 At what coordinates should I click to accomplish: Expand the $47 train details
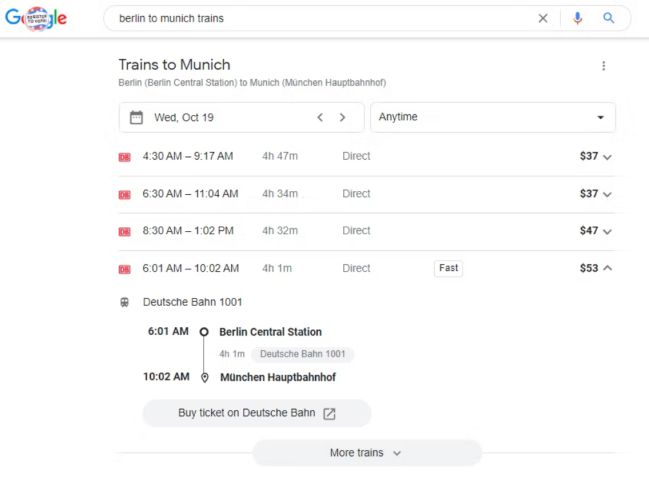[607, 231]
